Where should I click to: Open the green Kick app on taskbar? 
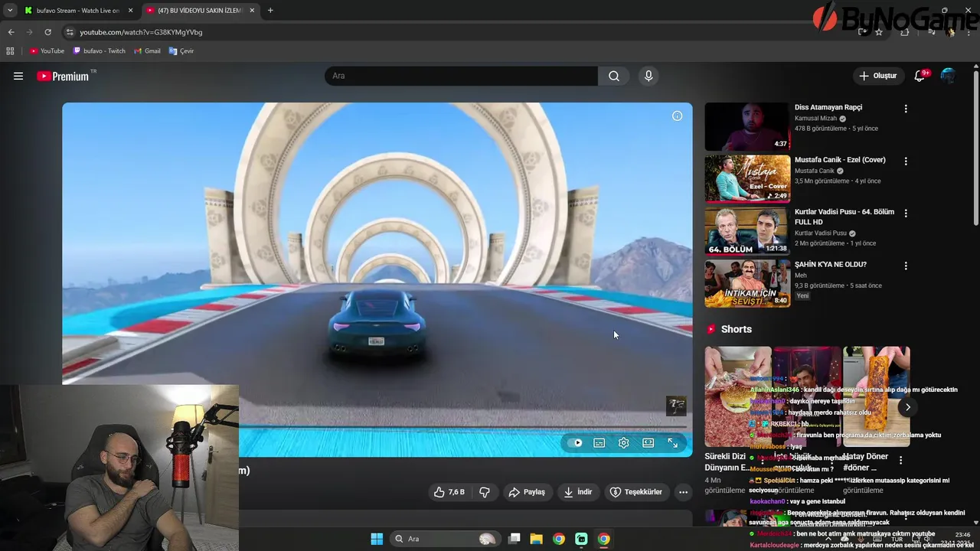tap(581, 539)
